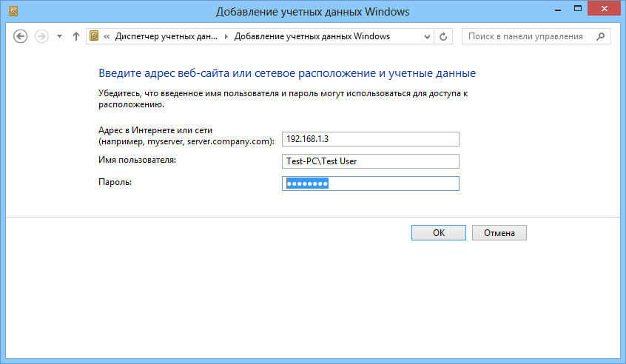
Task: Refresh the page with the refresh icon
Action: [x=444, y=36]
